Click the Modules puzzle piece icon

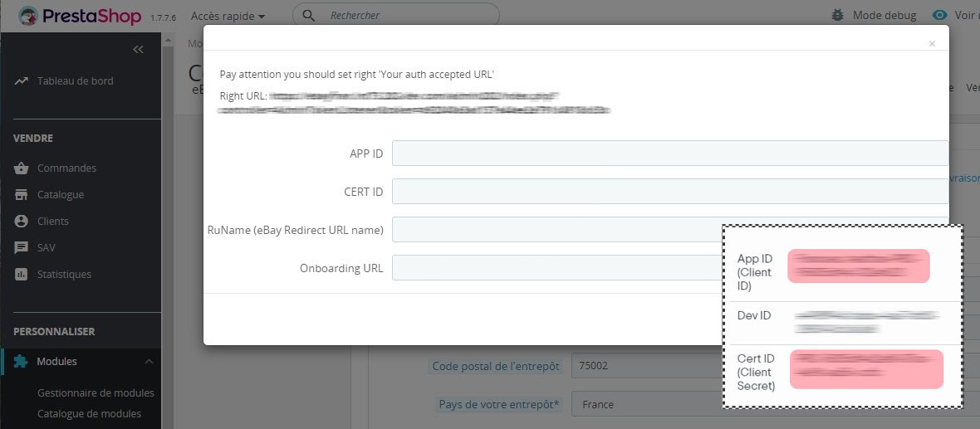pos(21,362)
